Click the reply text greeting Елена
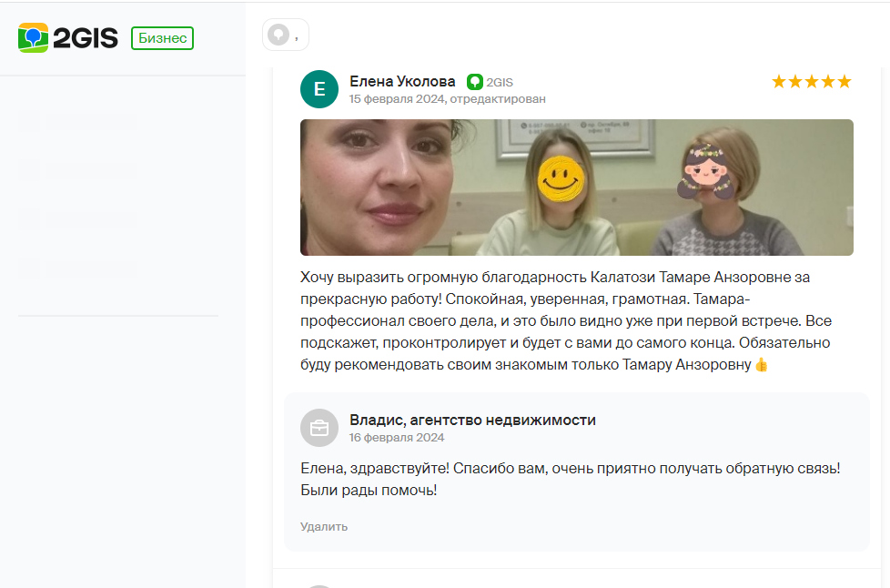 pyautogui.click(x=571, y=479)
